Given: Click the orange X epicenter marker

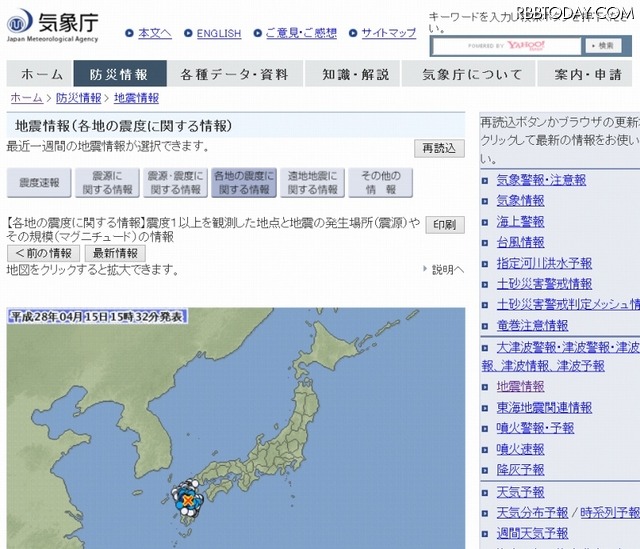Looking at the screenshot, I should (188, 500).
